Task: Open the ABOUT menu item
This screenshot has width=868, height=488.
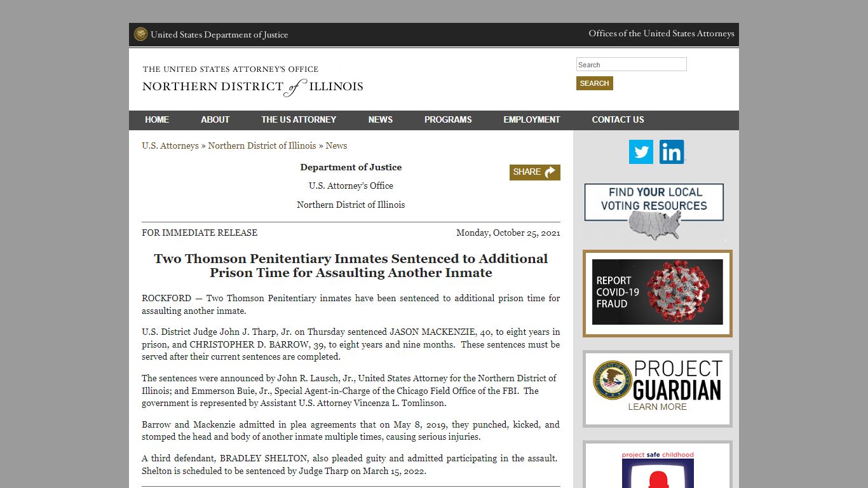Action: (215, 119)
